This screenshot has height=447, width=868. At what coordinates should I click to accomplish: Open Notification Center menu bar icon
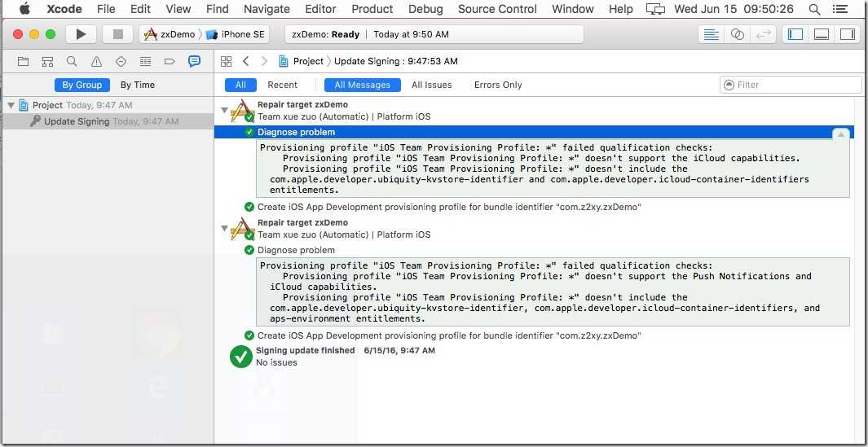click(839, 9)
